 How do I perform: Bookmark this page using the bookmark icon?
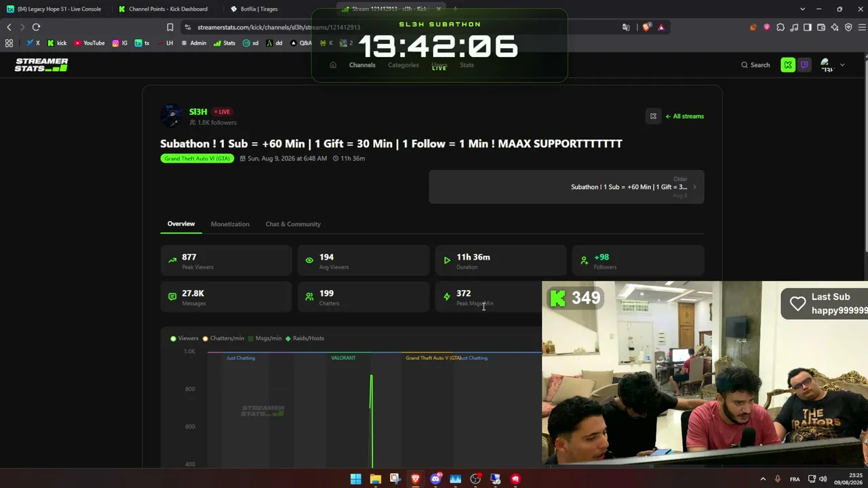[170, 27]
